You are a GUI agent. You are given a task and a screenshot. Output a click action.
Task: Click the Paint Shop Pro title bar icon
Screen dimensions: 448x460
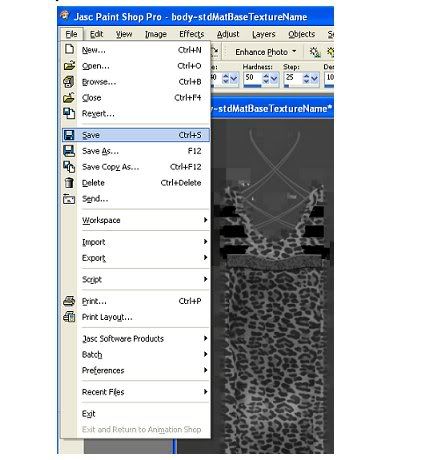(65, 15)
